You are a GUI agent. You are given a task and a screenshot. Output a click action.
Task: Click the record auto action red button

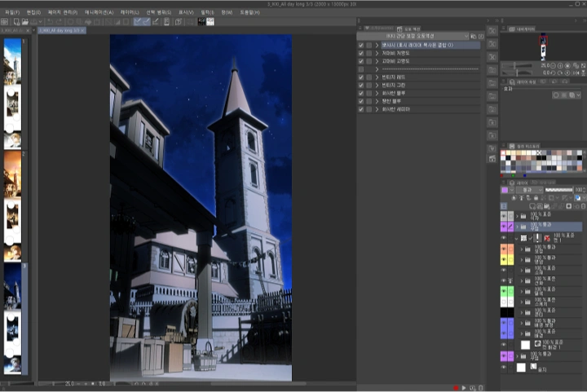pyautogui.click(x=456, y=388)
